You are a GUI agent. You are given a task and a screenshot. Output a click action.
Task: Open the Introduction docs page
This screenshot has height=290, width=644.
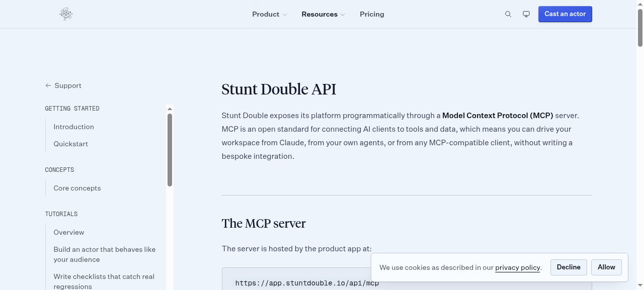click(74, 127)
